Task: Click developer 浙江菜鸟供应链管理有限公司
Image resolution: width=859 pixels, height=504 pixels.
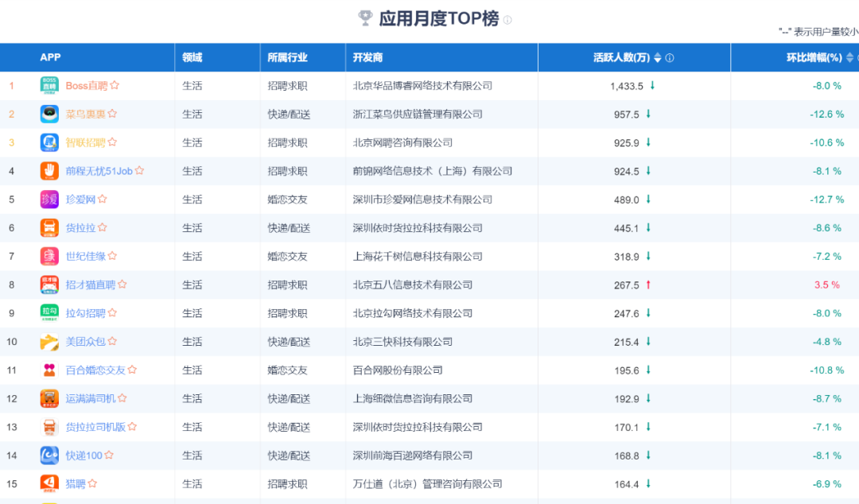Action: point(418,114)
